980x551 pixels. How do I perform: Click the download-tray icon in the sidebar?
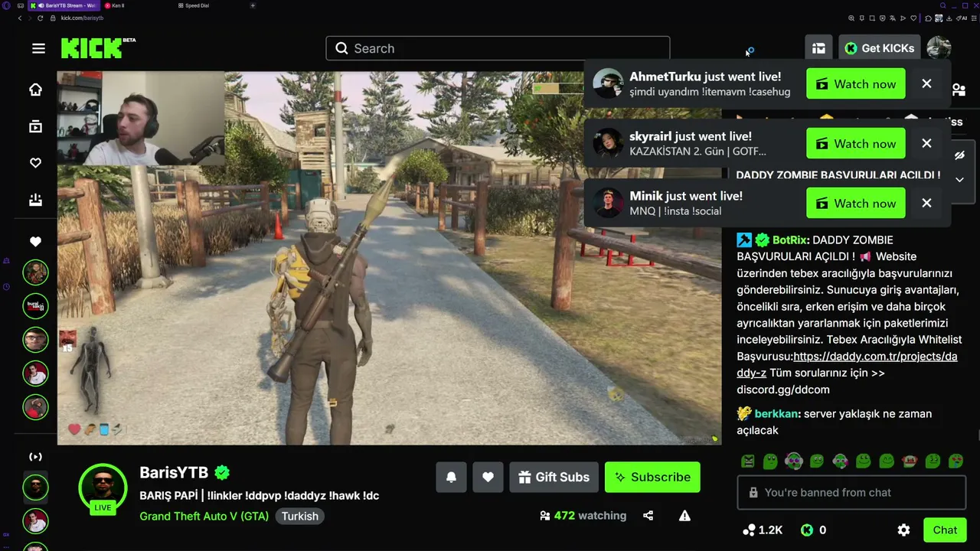click(35, 200)
